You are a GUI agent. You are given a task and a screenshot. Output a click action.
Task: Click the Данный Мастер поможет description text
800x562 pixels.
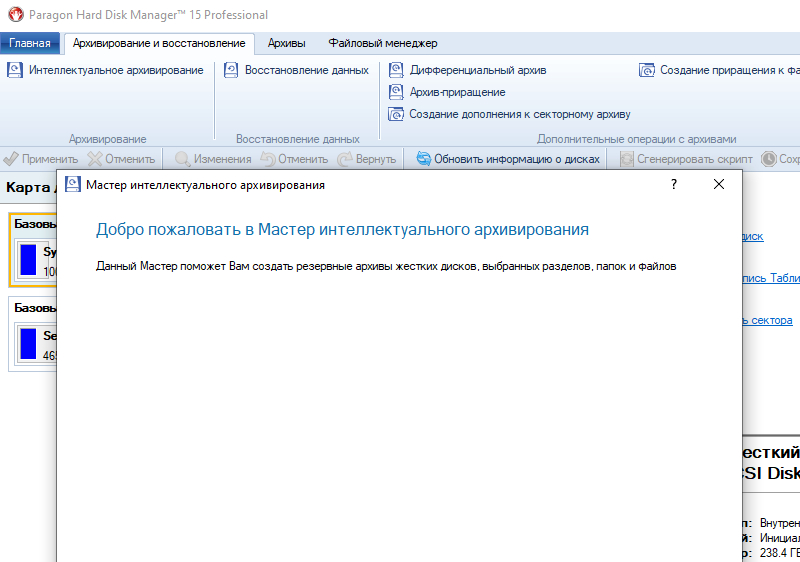click(386, 266)
